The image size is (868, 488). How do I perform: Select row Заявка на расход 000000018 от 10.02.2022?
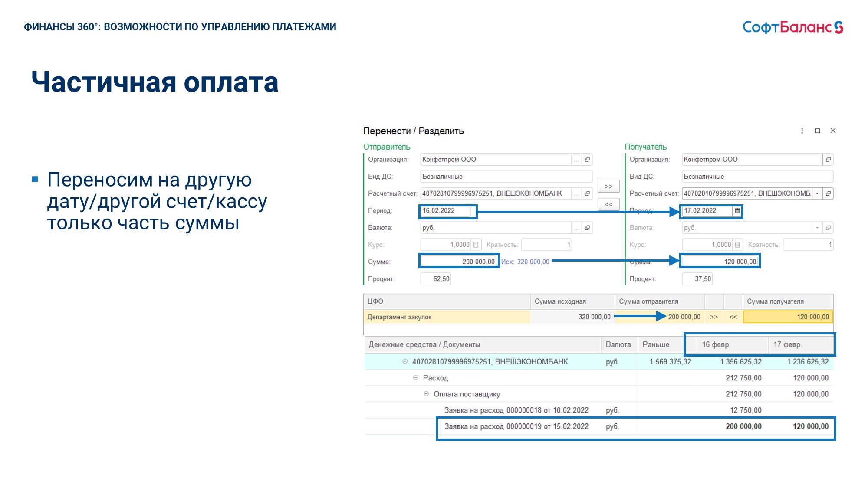[x=599, y=410]
